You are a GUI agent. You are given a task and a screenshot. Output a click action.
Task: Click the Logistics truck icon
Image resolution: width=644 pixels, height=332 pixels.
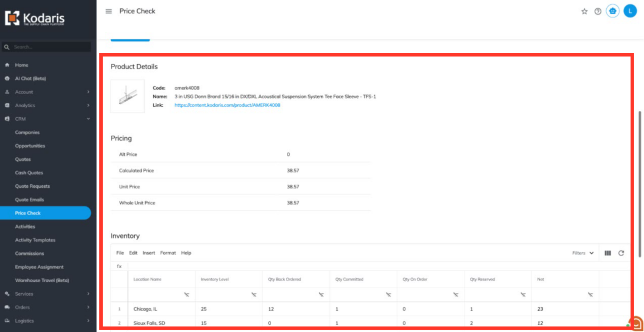pos(7,320)
